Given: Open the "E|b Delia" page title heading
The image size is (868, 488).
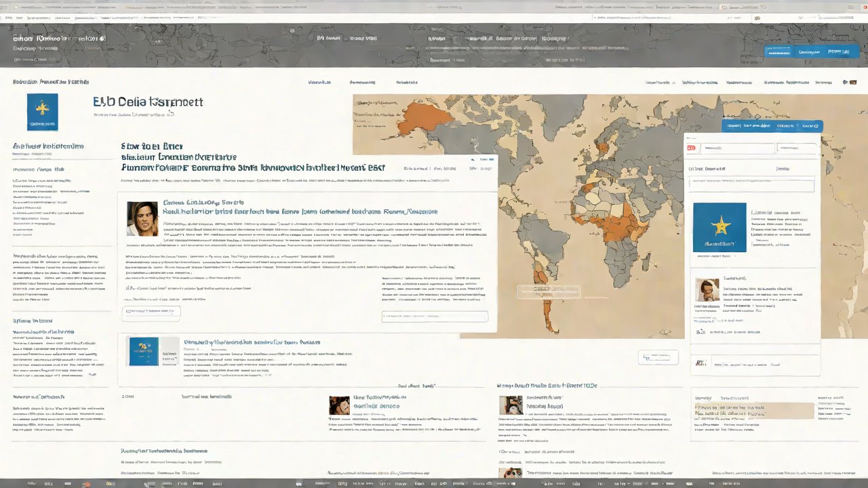Looking at the screenshot, I should coord(148,102).
